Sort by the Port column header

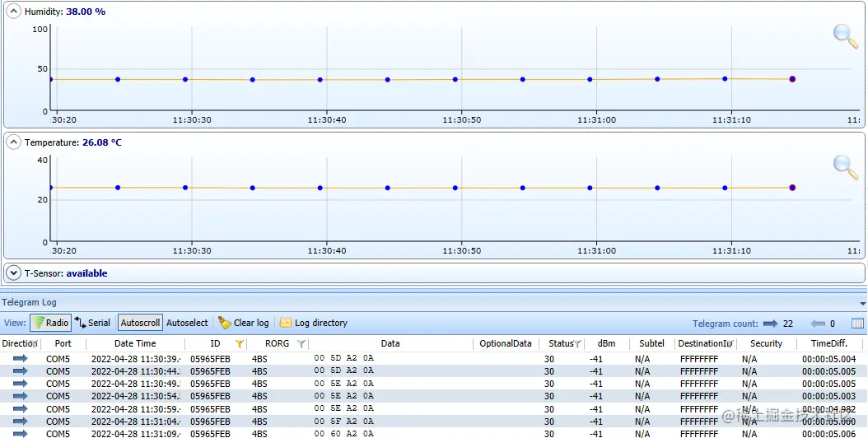point(63,343)
